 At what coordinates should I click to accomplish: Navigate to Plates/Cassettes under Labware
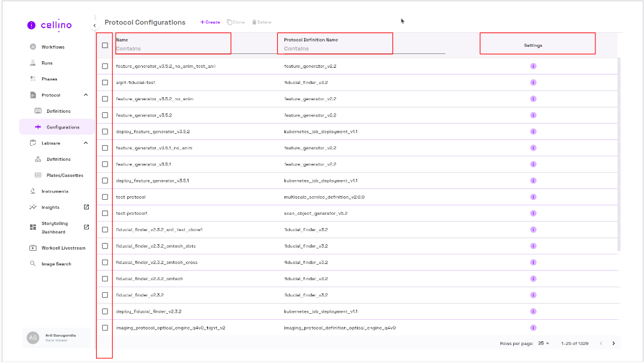coord(65,175)
